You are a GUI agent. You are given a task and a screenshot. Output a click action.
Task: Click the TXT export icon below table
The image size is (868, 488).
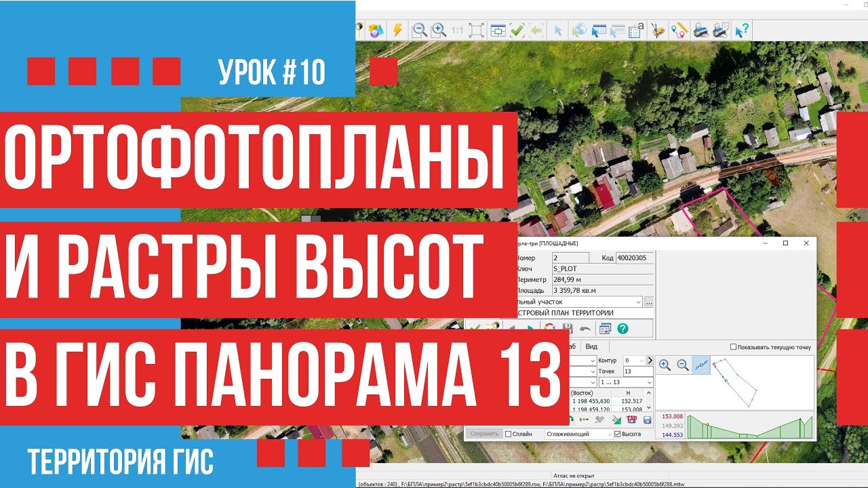[631, 420]
